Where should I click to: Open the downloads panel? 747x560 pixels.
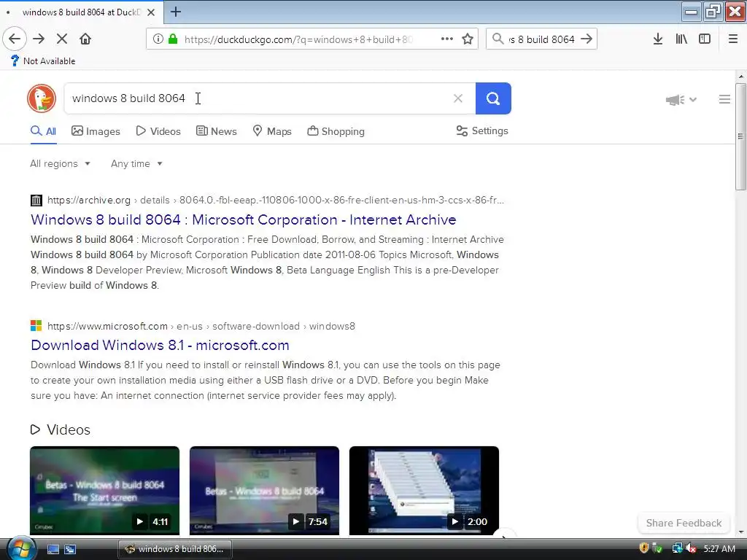pyautogui.click(x=658, y=39)
